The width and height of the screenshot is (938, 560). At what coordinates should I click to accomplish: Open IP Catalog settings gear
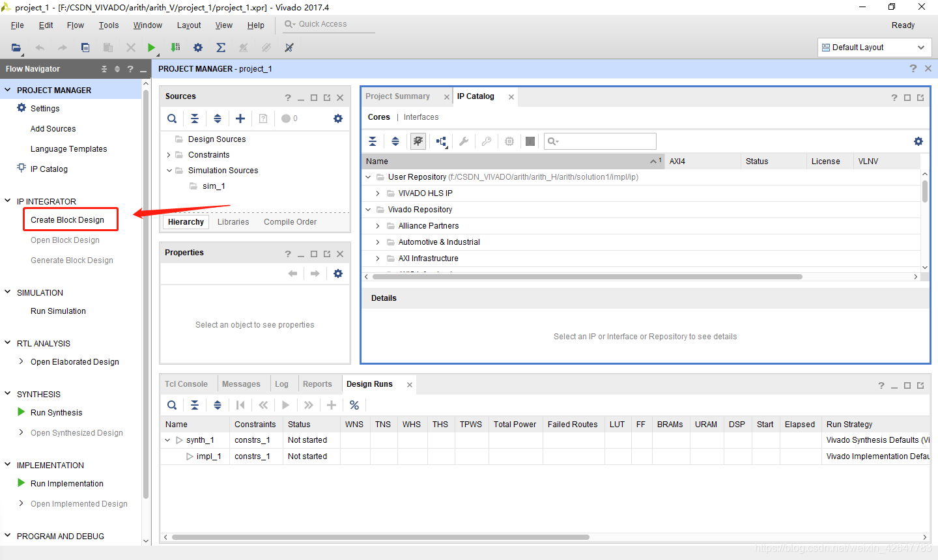pyautogui.click(x=918, y=141)
